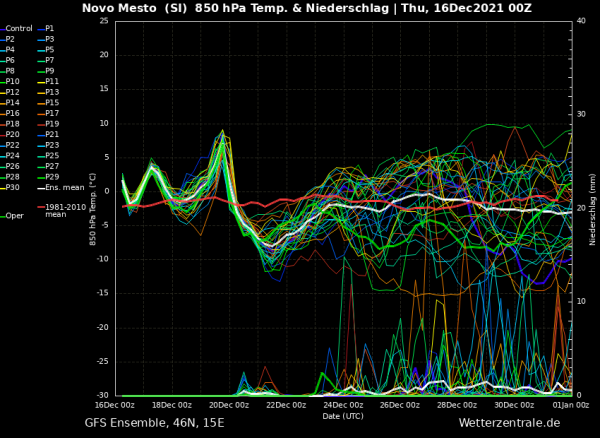The image size is (600, 438).
Task: Select temperature axis value '-15'
Action: pos(102,293)
